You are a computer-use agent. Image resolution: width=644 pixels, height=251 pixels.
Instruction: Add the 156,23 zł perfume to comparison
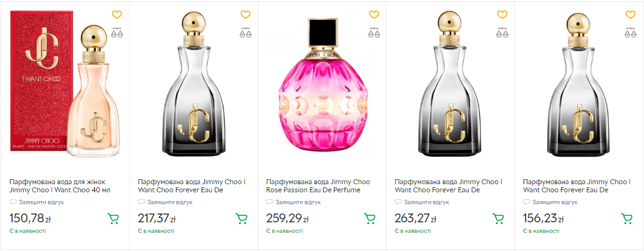(x=631, y=33)
